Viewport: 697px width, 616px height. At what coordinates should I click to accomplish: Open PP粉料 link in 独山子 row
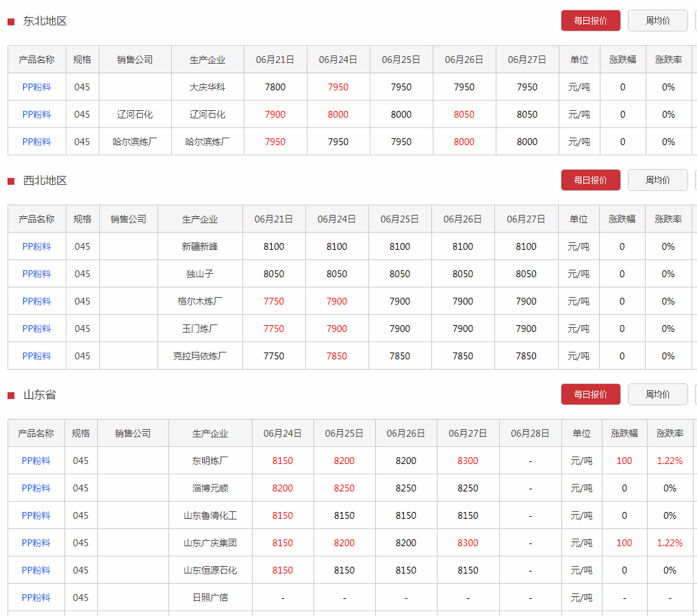click(x=36, y=274)
